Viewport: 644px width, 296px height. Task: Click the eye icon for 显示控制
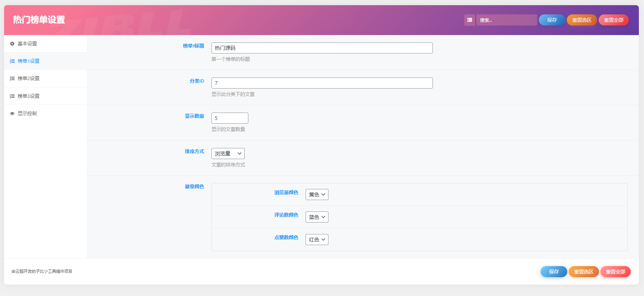(12, 114)
